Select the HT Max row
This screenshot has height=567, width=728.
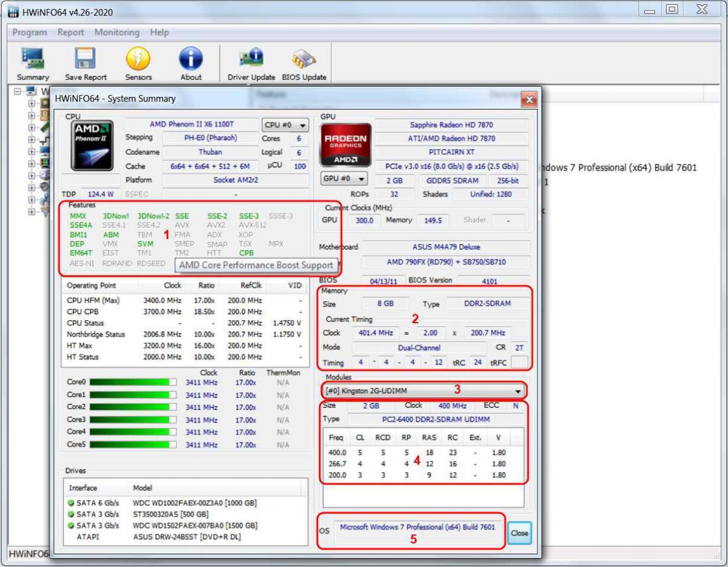(185, 346)
